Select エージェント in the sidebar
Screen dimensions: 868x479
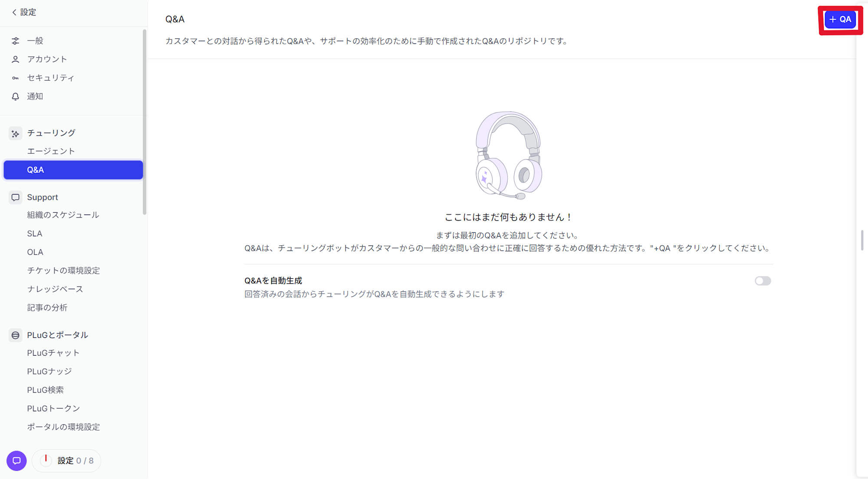51,151
